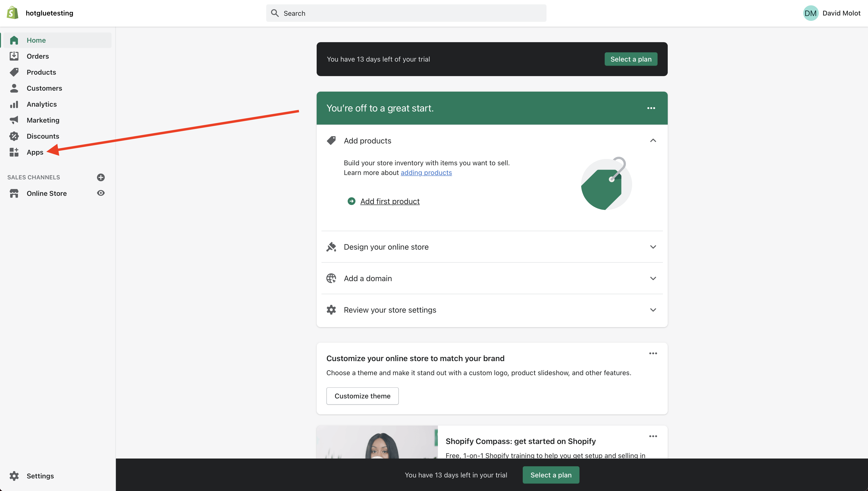Click the You're off to a great start heading
Image resolution: width=868 pixels, height=491 pixels.
coord(380,108)
